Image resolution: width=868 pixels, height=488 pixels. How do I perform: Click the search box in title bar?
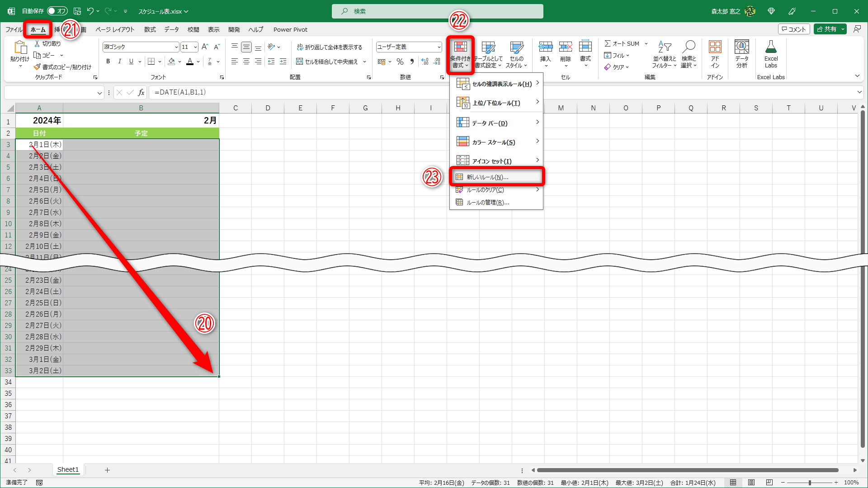pyautogui.click(x=438, y=11)
